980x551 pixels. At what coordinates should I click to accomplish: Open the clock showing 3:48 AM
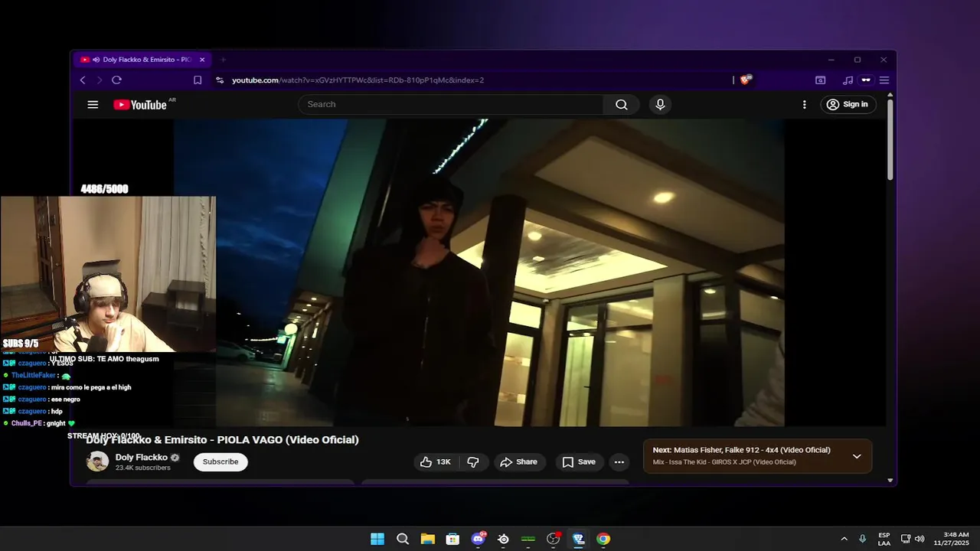coord(956,539)
